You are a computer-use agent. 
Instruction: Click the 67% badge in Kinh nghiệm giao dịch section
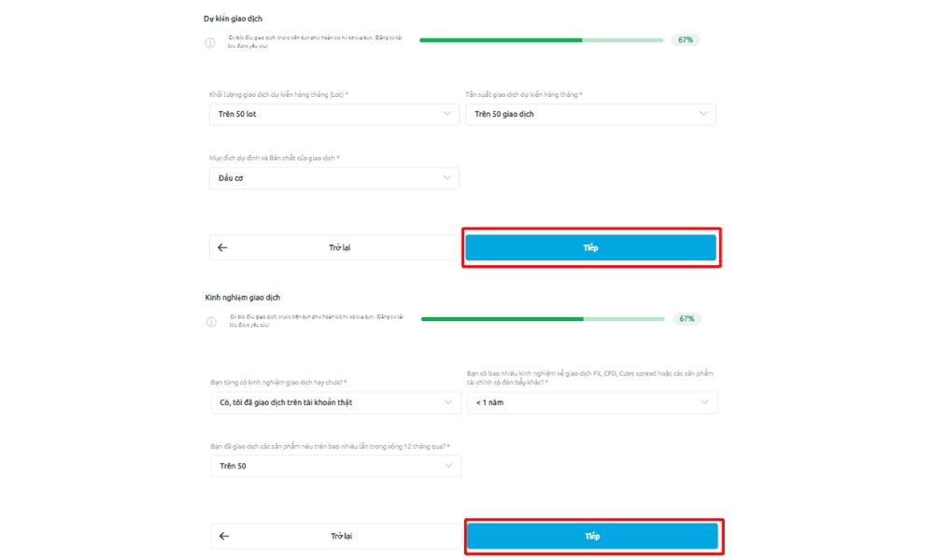pos(686,319)
